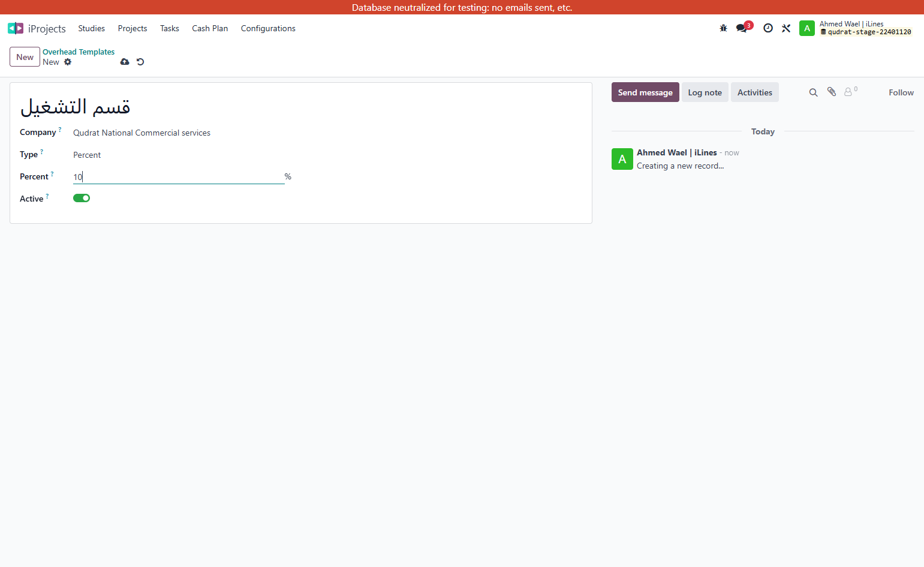Viewport: 924px width, 567px height.
Task: Show help tooltip next to Active label
Action: click(47, 196)
